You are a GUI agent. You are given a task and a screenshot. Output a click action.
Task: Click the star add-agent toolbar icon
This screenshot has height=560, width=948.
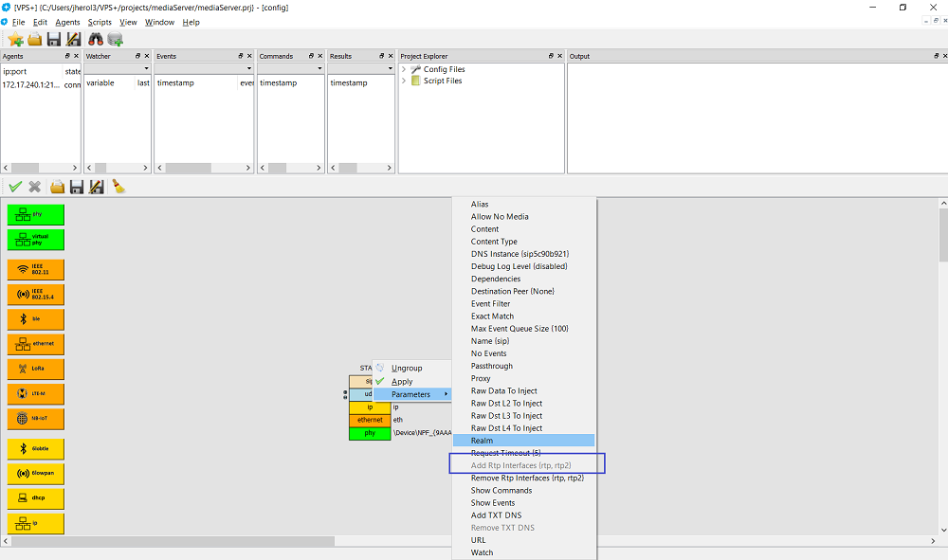[15, 39]
